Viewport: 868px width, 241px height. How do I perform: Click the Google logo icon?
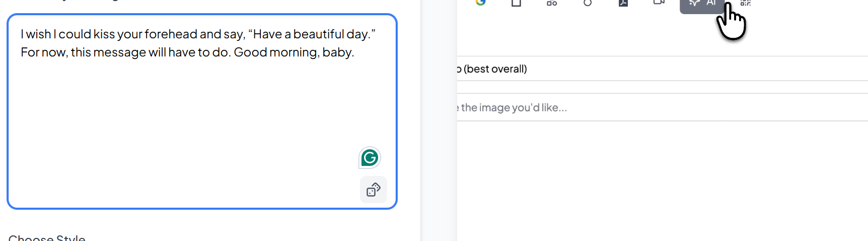[x=480, y=3]
